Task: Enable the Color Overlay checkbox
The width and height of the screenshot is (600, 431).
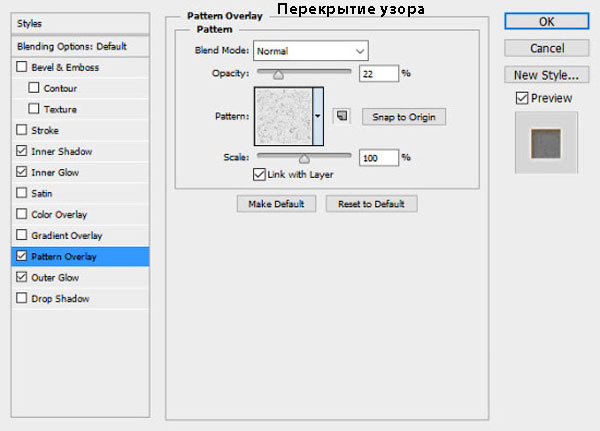Action: (x=21, y=214)
